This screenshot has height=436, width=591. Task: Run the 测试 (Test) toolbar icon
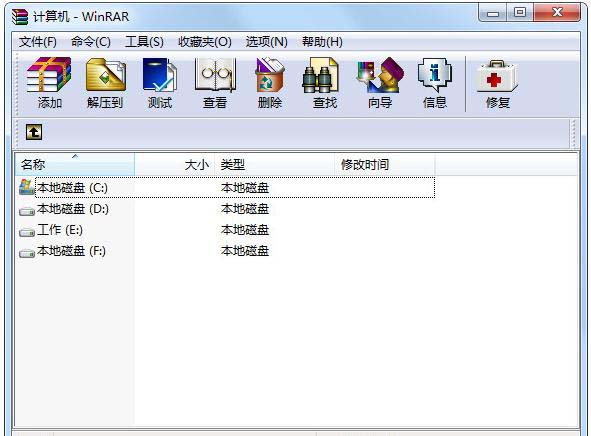tap(160, 75)
